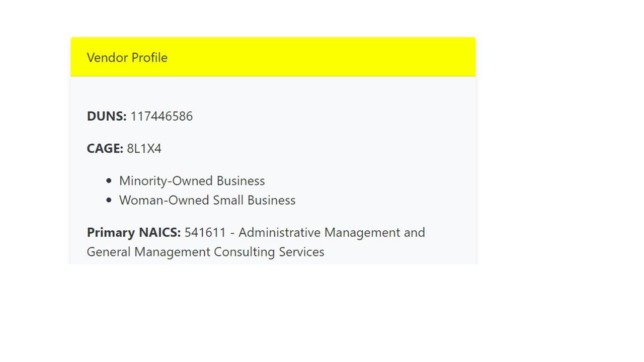Click the General Management Consulting Services text
Image resolution: width=644 pixels, height=362 pixels.
click(x=206, y=251)
